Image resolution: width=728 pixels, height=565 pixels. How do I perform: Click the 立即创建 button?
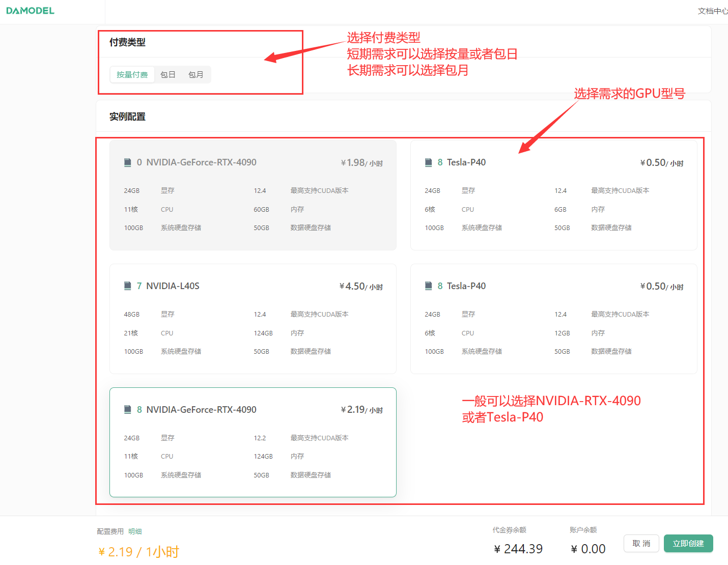click(x=688, y=543)
